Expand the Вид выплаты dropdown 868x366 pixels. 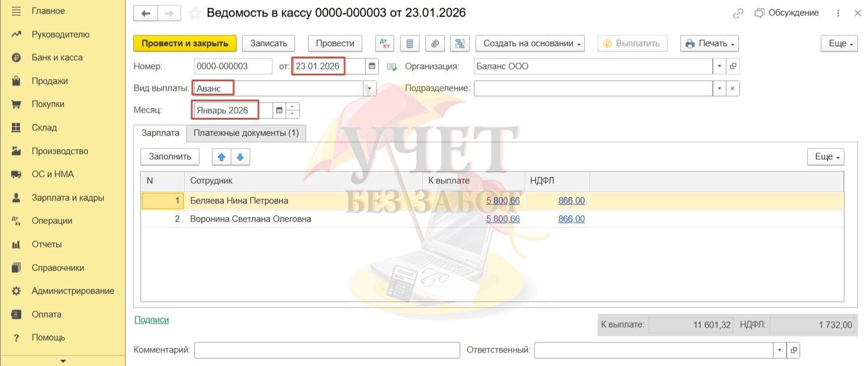(369, 88)
